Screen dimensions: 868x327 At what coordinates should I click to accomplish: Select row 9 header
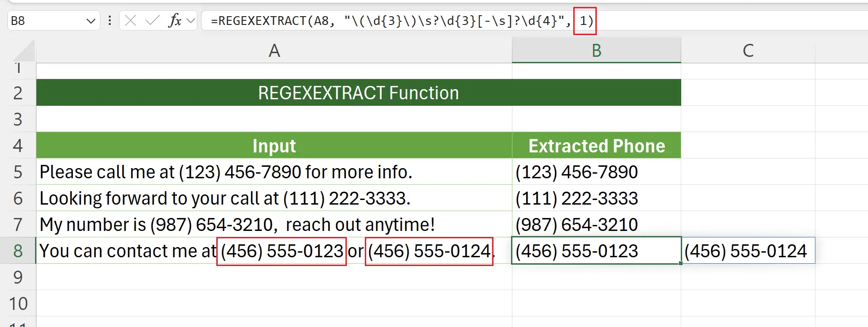point(18,277)
